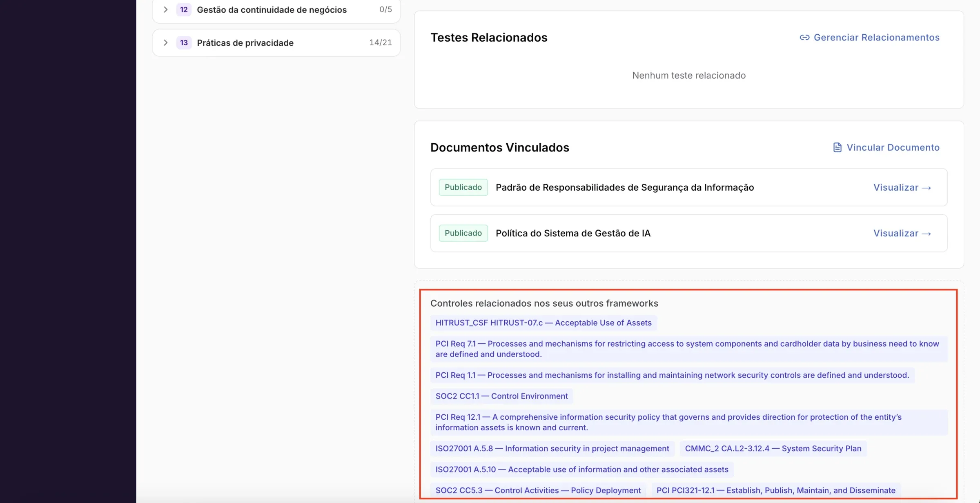
Task: Open Vincular Documento link
Action: tap(893, 147)
